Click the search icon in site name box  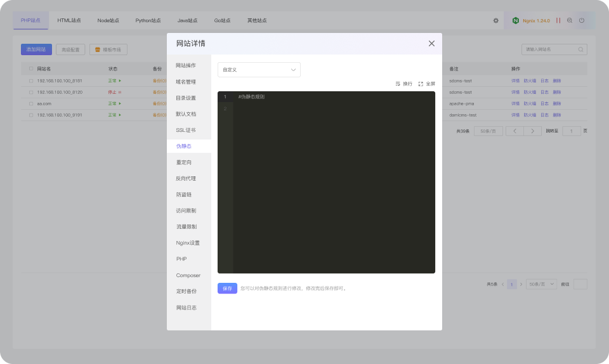[580, 49]
